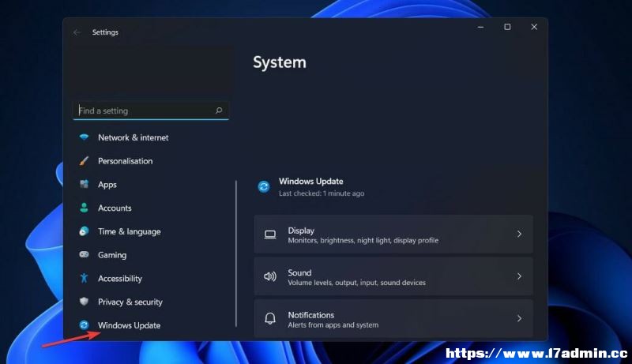Click the Time & language globe icon

[x=84, y=231]
